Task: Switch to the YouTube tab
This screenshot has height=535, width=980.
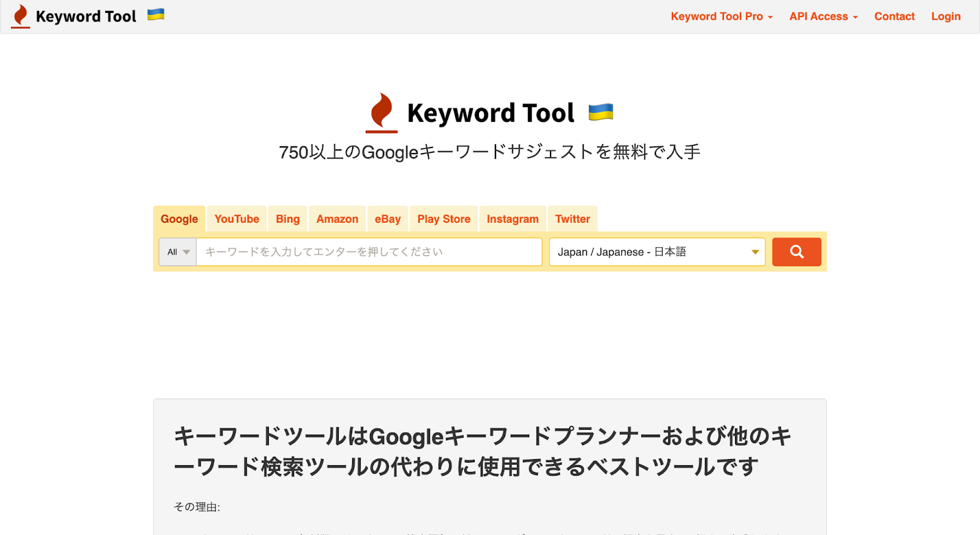Action: click(237, 219)
